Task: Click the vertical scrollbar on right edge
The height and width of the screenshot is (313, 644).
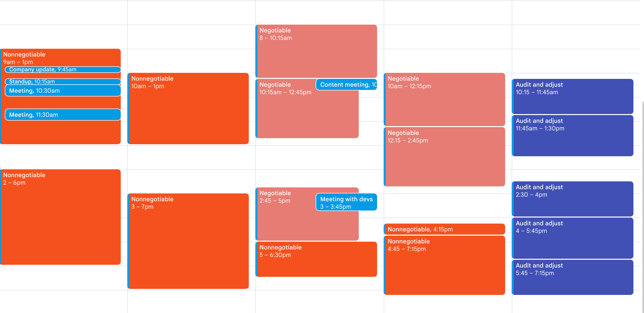Action: point(643,206)
